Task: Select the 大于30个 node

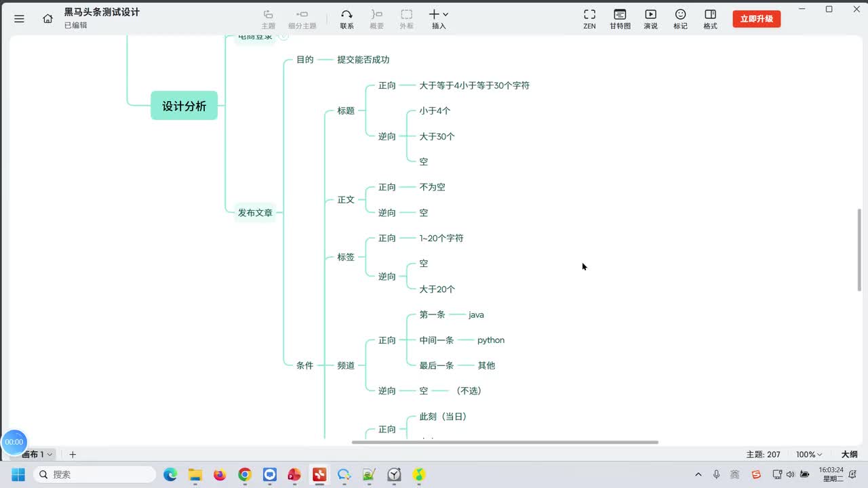Action: (437, 136)
